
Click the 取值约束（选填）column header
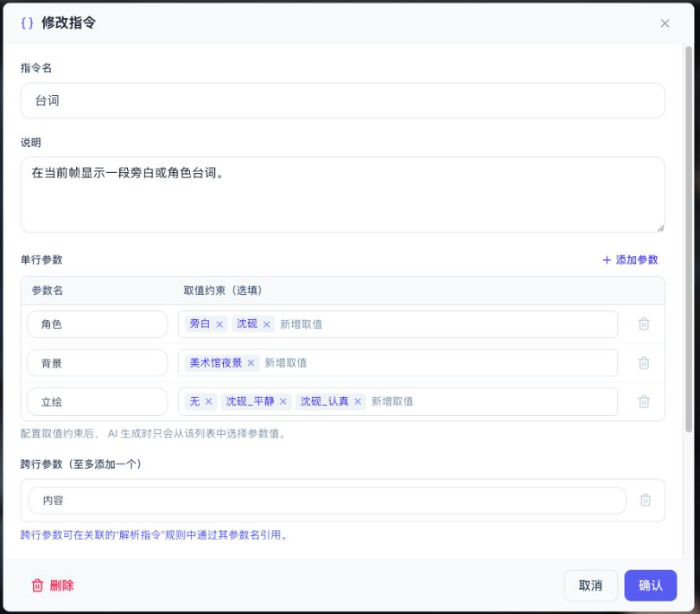click(x=223, y=291)
